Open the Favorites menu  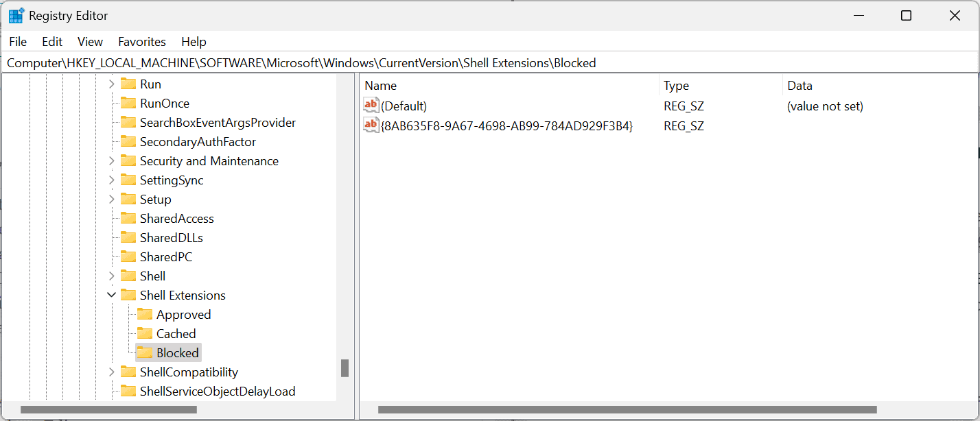(x=142, y=42)
